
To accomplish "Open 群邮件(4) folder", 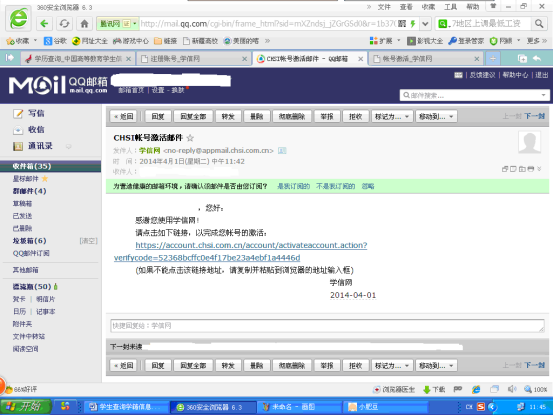I will point(29,191).
